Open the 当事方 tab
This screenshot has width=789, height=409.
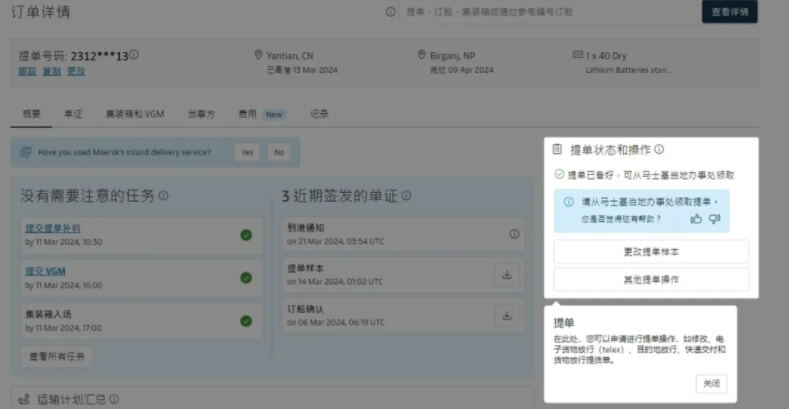(x=201, y=114)
